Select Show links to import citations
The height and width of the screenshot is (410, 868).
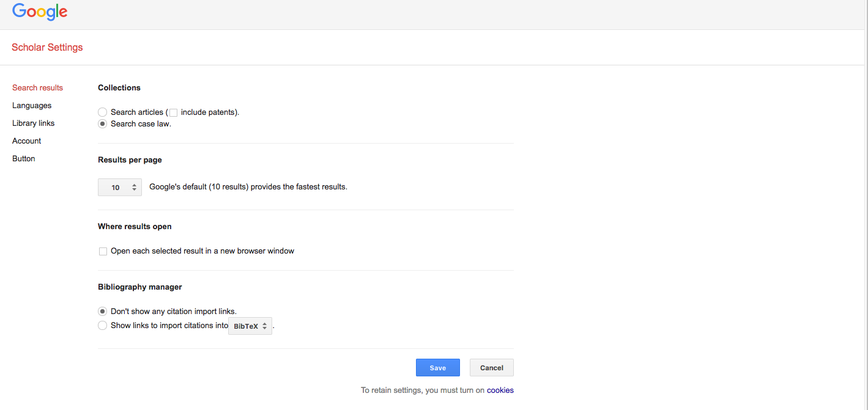[102, 325]
